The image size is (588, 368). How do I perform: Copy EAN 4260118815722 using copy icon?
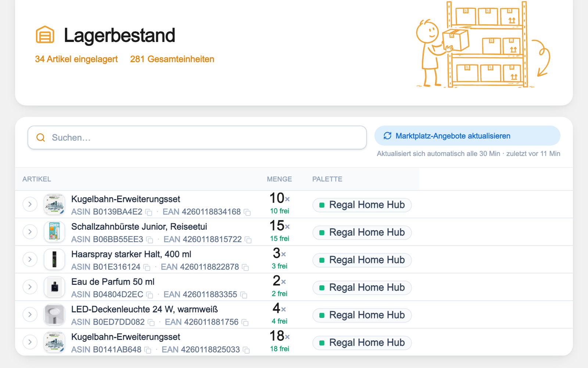pos(248,240)
